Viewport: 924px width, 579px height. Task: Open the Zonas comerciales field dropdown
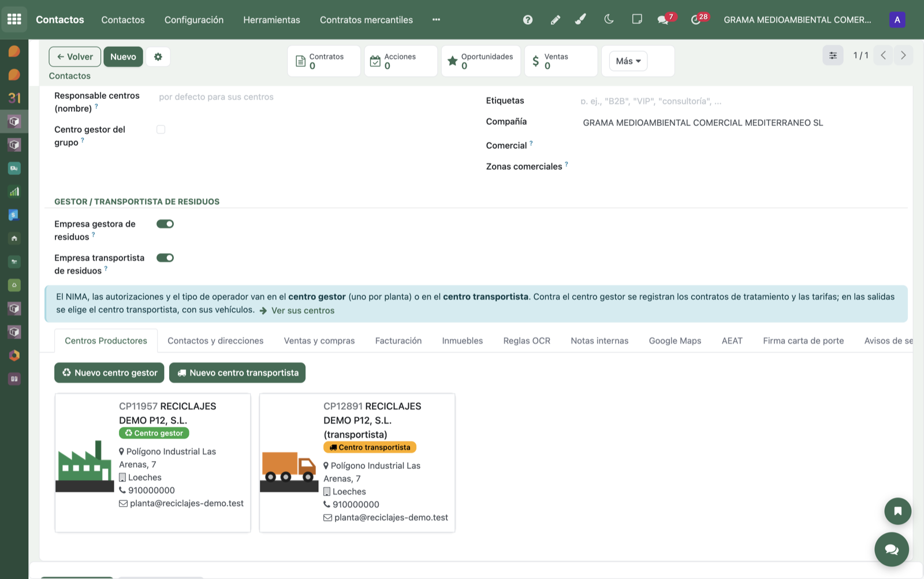pos(742,166)
